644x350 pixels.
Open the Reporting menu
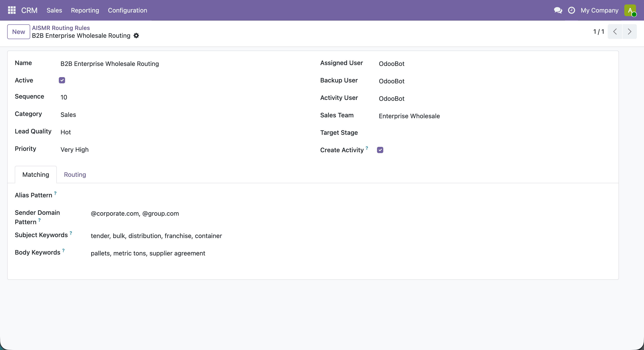pyautogui.click(x=85, y=10)
